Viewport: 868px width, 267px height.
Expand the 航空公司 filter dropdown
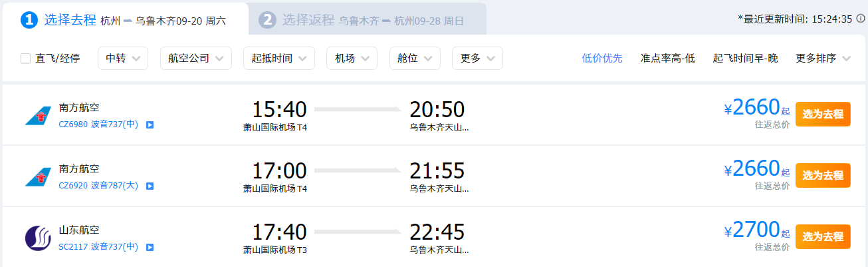click(x=196, y=59)
